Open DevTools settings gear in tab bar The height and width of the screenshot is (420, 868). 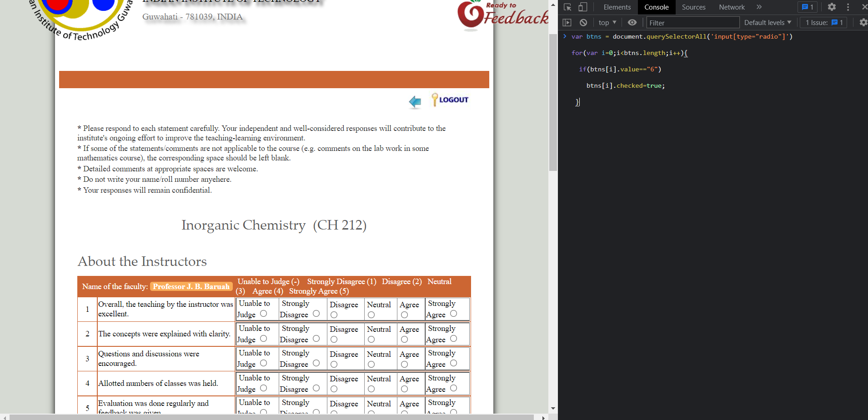[832, 7]
